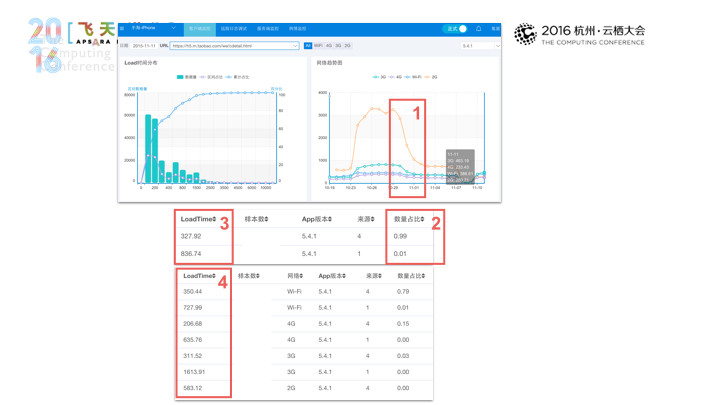This screenshot has height=405, width=720.
Task: Sort the first table by 样本数 column
Action: point(256,219)
